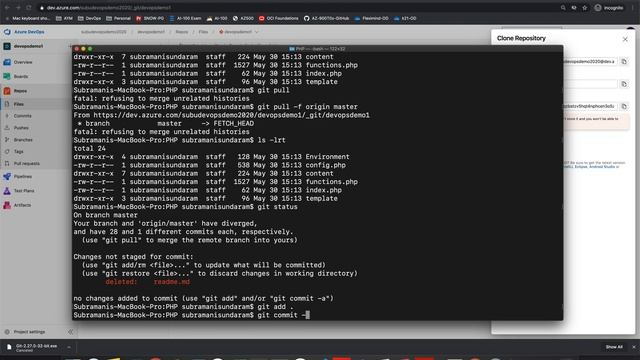The width and height of the screenshot is (640, 360).
Task: Open the AZ-900 GitHub bookmark
Action: pyautogui.click(x=327, y=18)
